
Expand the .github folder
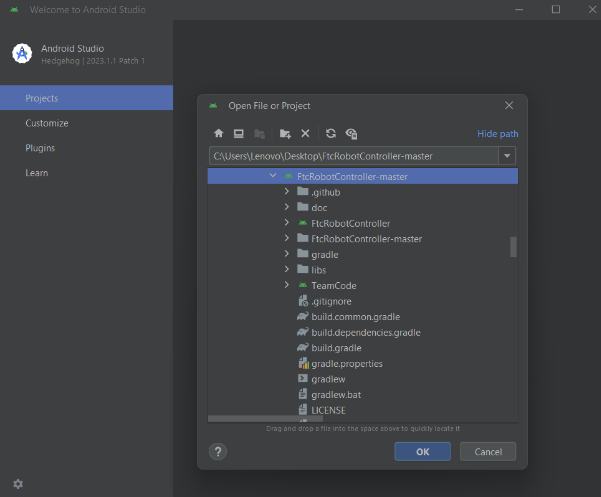(x=287, y=191)
